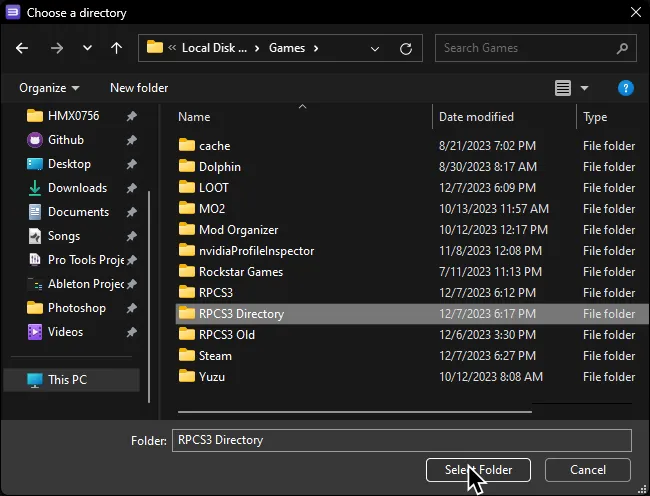Expand chevron after Local Disk breadcrumb

[x=257, y=48]
